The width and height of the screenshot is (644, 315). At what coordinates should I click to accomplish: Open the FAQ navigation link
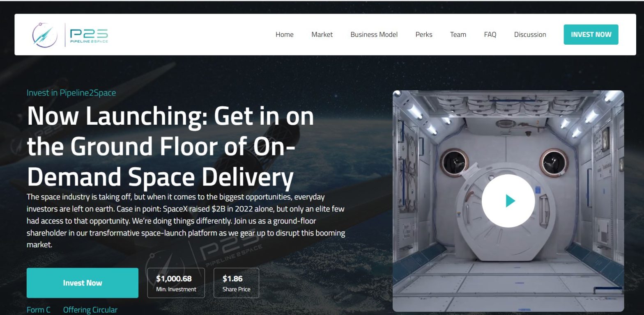click(x=490, y=34)
